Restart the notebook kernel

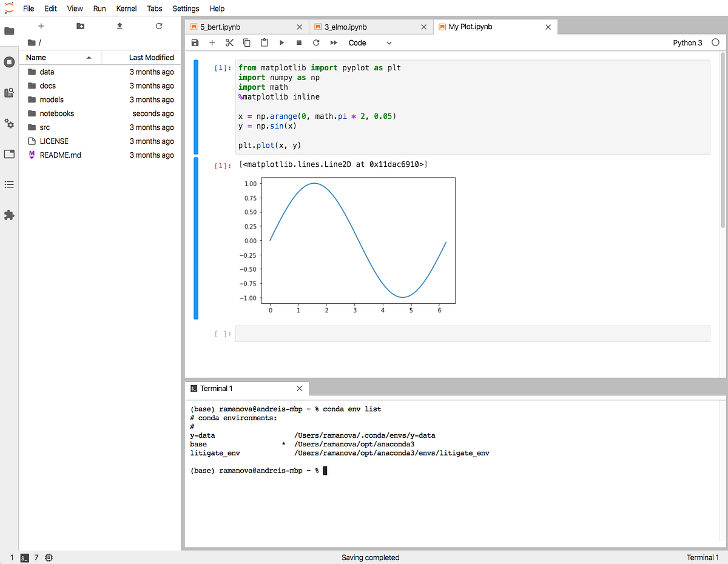click(x=315, y=42)
